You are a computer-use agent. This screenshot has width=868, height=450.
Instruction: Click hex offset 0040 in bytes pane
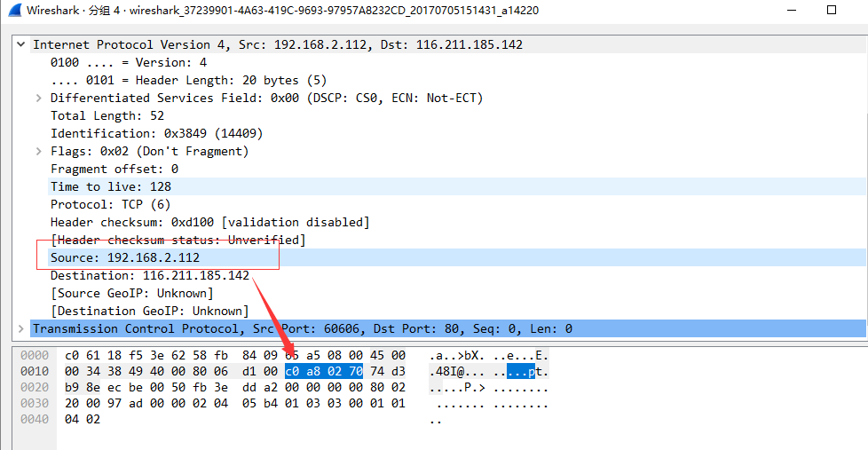click(35, 420)
